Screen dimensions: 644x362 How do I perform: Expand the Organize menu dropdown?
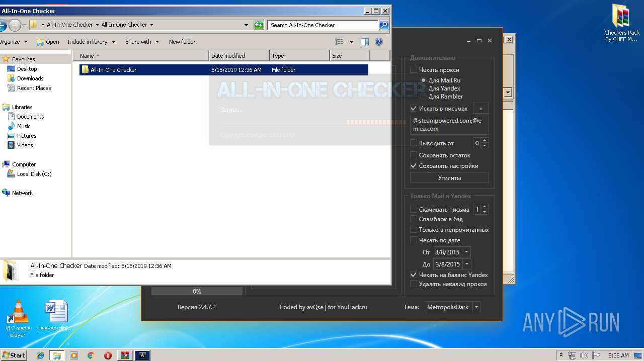coord(14,42)
